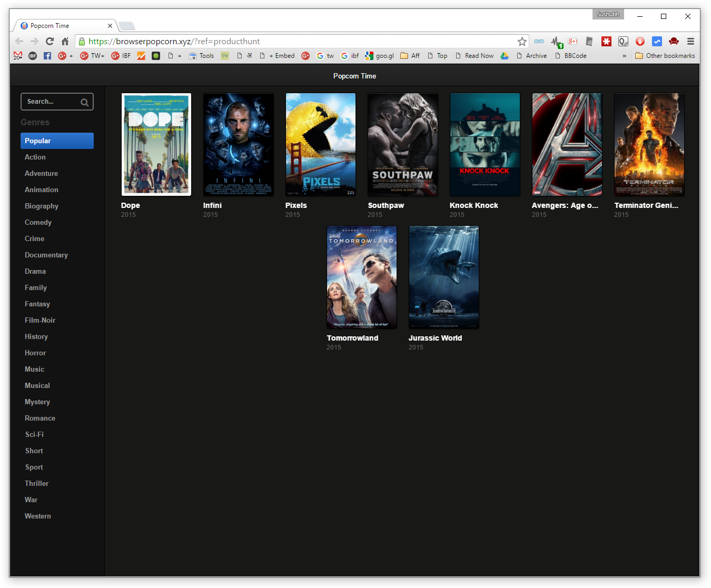This screenshot has width=711, height=588.
Task: Focus the Search input field
Action: [51, 102]
